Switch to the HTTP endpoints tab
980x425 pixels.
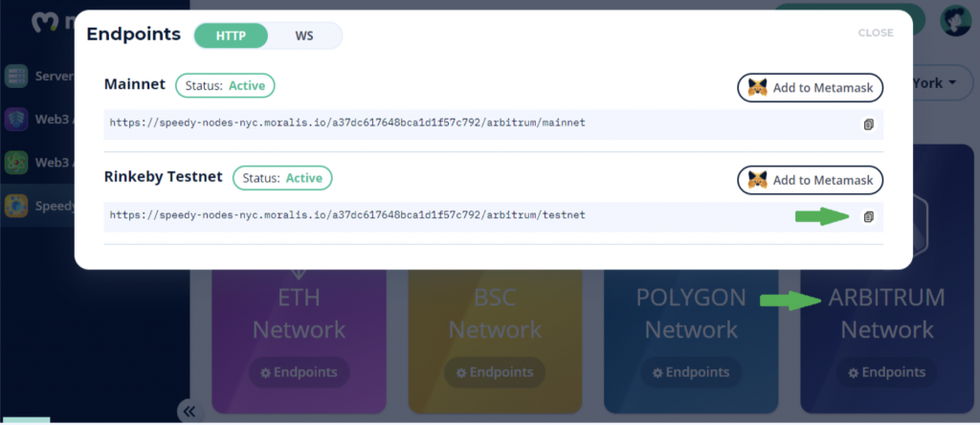[231, 35]
